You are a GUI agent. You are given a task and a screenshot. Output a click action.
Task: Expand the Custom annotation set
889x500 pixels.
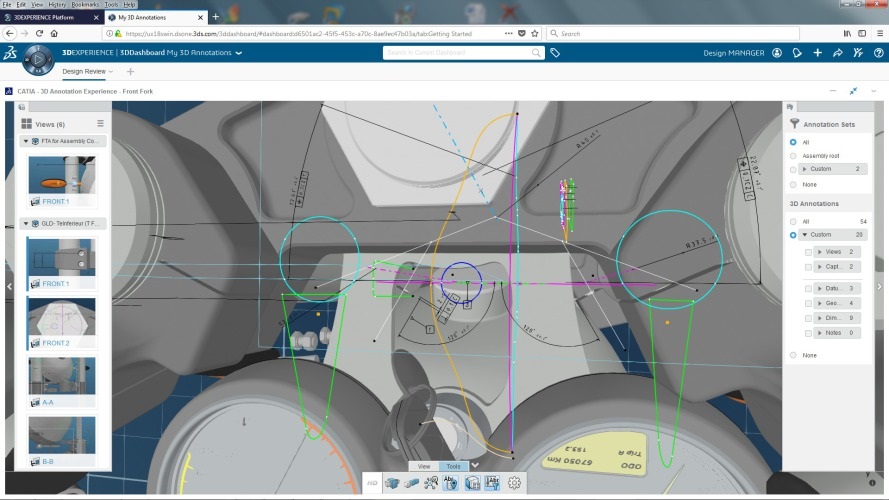(805, 169)
